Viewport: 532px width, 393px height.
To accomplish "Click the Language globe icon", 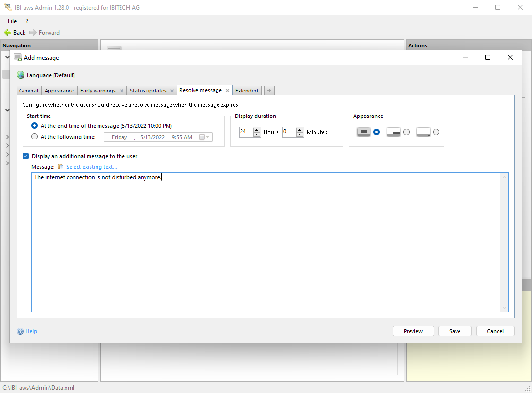I will tap(21, 75).
